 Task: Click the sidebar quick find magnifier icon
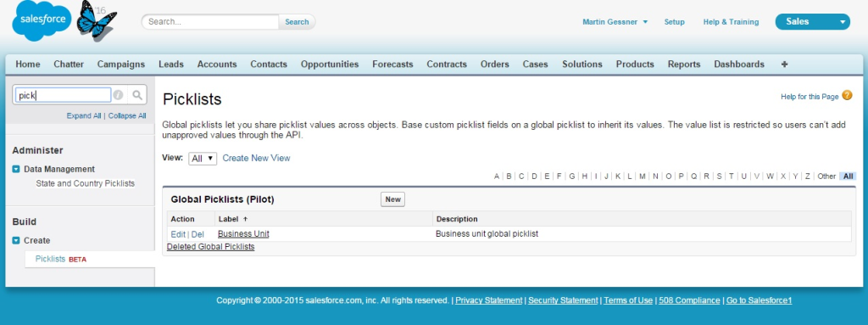pos(137,95)
